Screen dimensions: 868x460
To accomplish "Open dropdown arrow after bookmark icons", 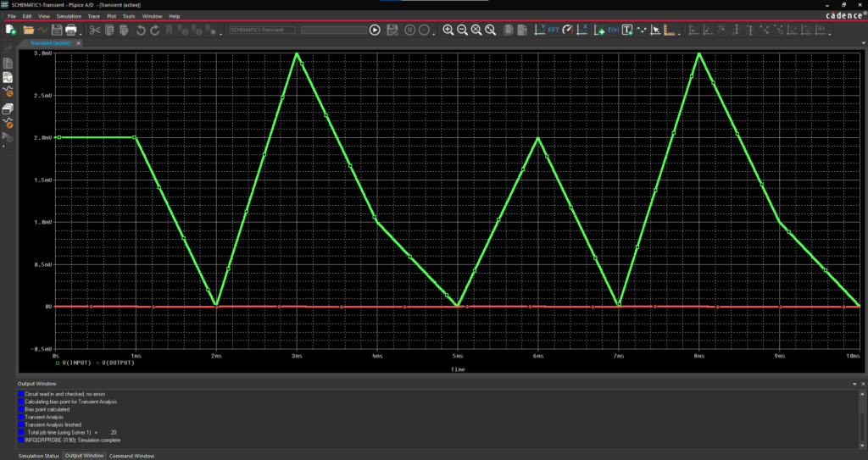I will 221,35.
